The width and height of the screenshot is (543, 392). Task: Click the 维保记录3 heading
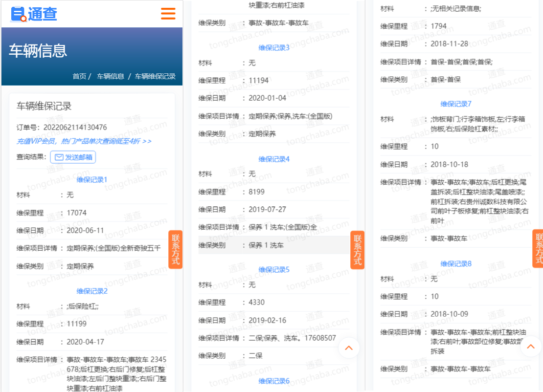274,47
